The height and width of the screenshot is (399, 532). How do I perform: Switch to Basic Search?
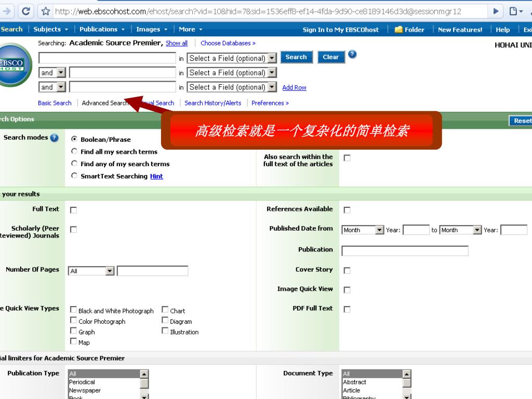tap(55, 103)
